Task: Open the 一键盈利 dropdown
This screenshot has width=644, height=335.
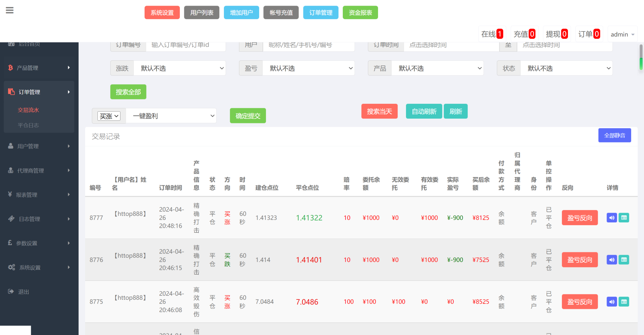Action: tap(171, 116)
